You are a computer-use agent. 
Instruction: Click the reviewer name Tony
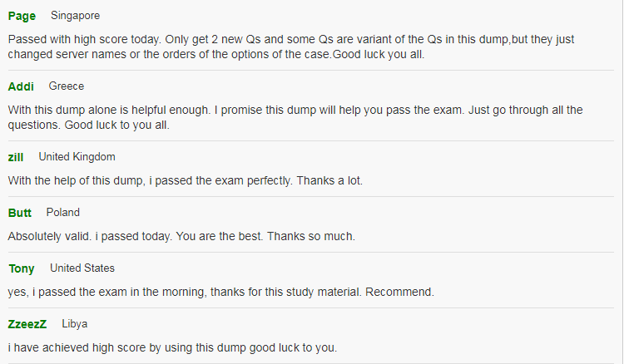[x=22, y=269]
